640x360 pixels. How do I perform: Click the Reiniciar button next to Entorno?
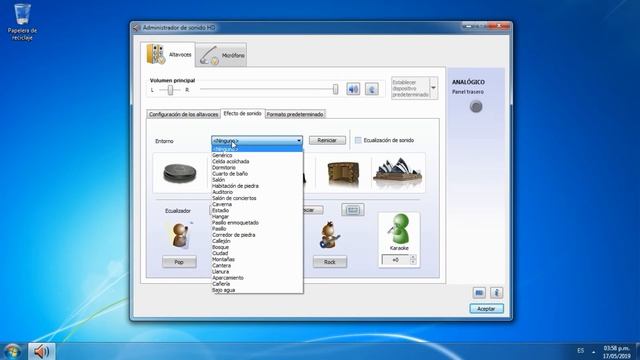pyautogui.click(x=327, y=140)
